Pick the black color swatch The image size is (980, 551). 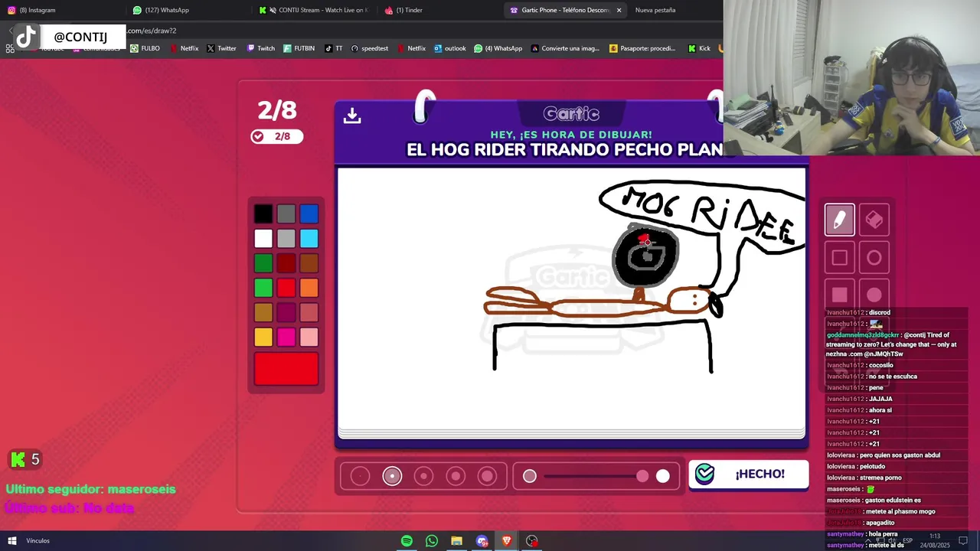pos(263,214)
